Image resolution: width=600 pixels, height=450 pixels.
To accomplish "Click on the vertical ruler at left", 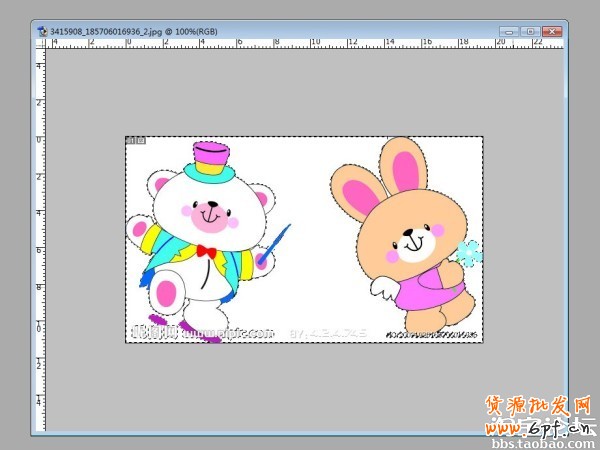I will click(x=40, y=240).
